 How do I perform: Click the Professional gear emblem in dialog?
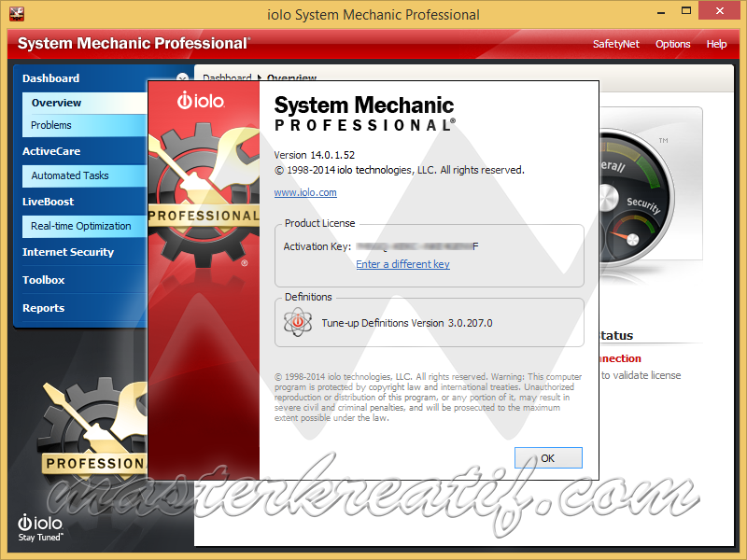point(204,194)
